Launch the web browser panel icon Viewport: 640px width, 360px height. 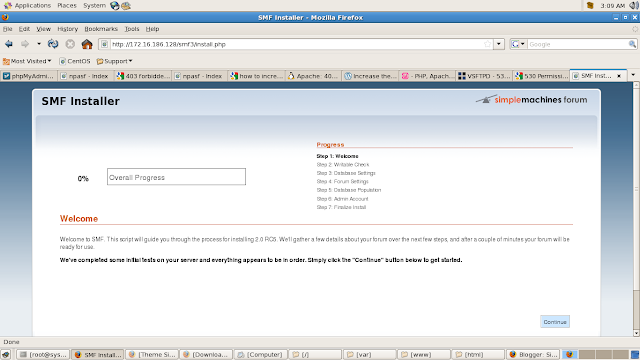115,5
